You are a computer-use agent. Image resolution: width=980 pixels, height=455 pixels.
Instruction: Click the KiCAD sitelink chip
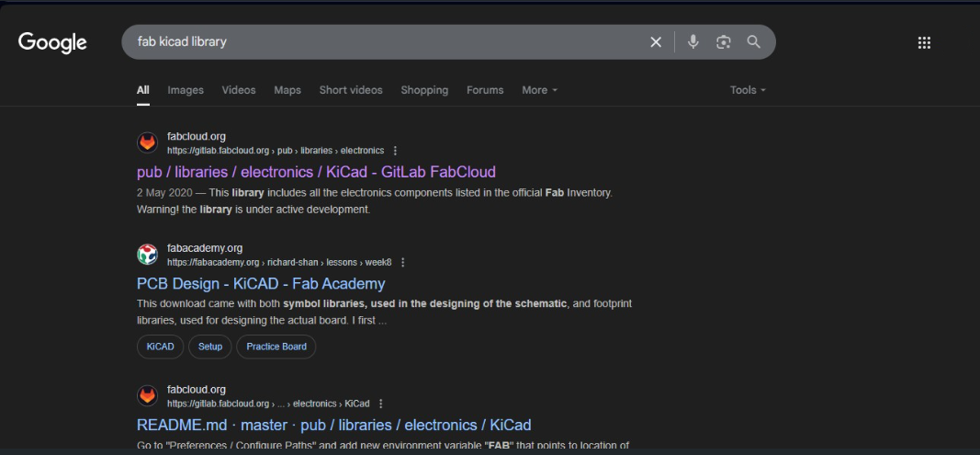160,347
